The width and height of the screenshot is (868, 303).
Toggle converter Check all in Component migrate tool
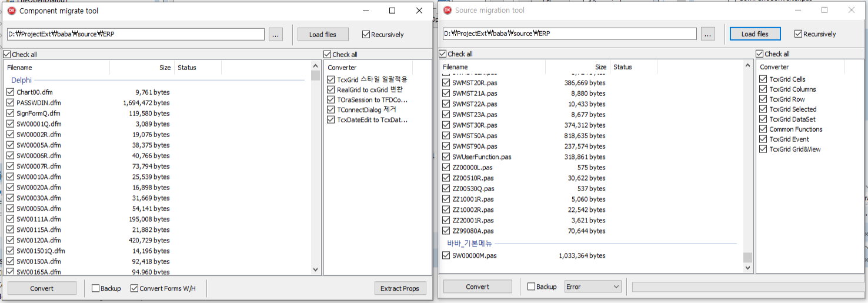(328, 54)
